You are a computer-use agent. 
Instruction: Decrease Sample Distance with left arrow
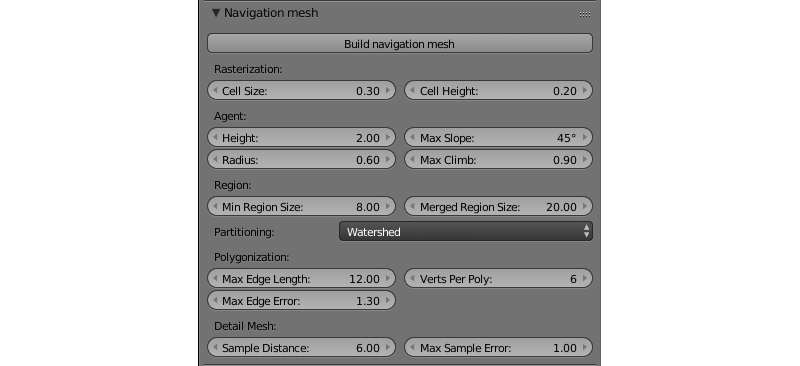point(215,348)
